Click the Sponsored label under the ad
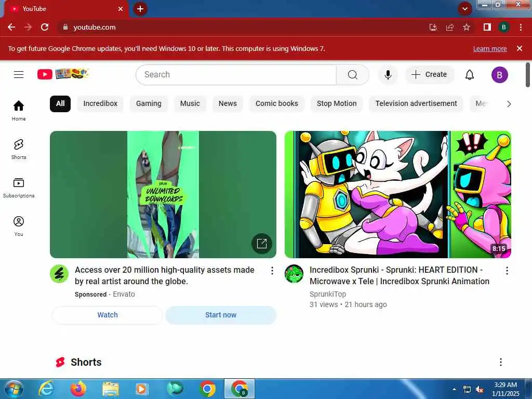Screen dimensions: 532x399 point(90,295)
